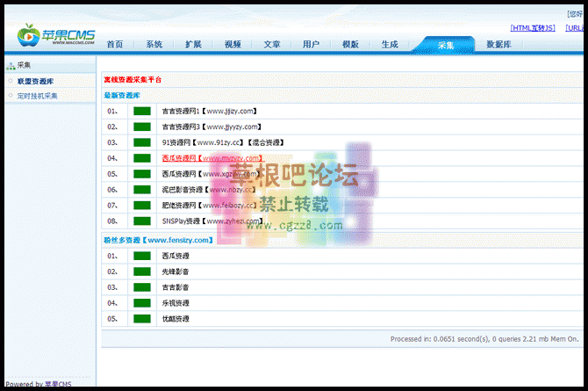This screenshot has height=391, width=588.
Task: Click green icon next to SNSPlay资源
Action: (141, 221)
